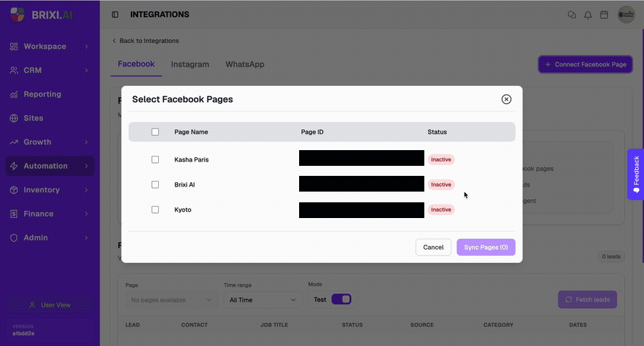This screenshot has height=346, width=644.
Task: Toggle the Test mode switch
Action: coord(341,300)
